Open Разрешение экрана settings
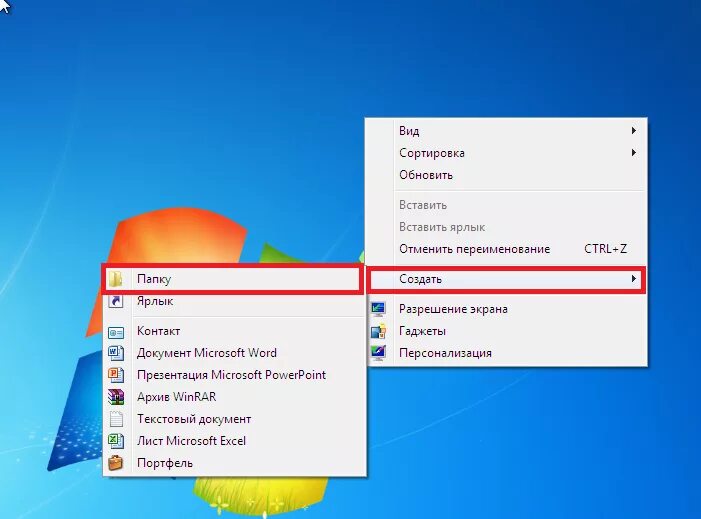This screenshot has width=701, height=519. tap(506, 309)
